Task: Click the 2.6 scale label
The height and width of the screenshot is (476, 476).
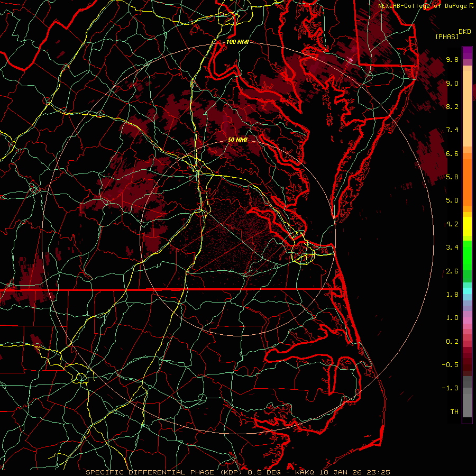Action: click(452, 271)
